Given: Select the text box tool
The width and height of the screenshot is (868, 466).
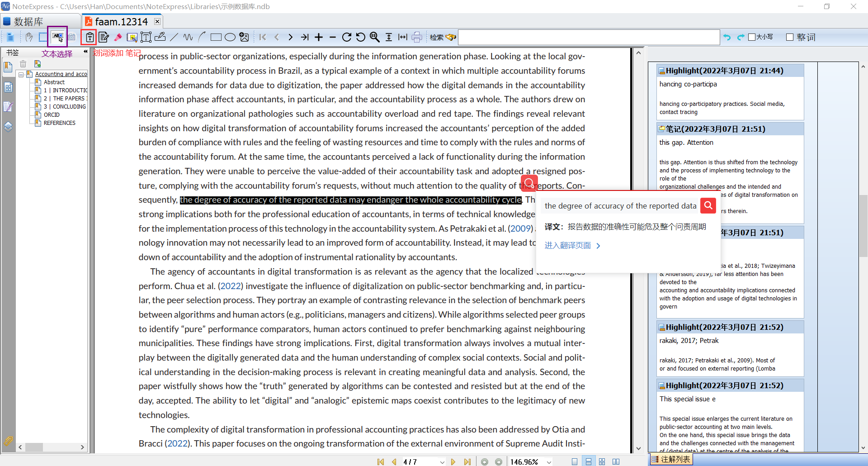Looking at the screenshot, I should [146, 37].
